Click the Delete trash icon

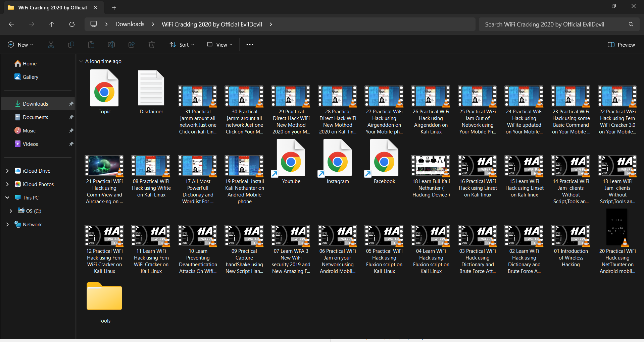(x=152, y=45)
